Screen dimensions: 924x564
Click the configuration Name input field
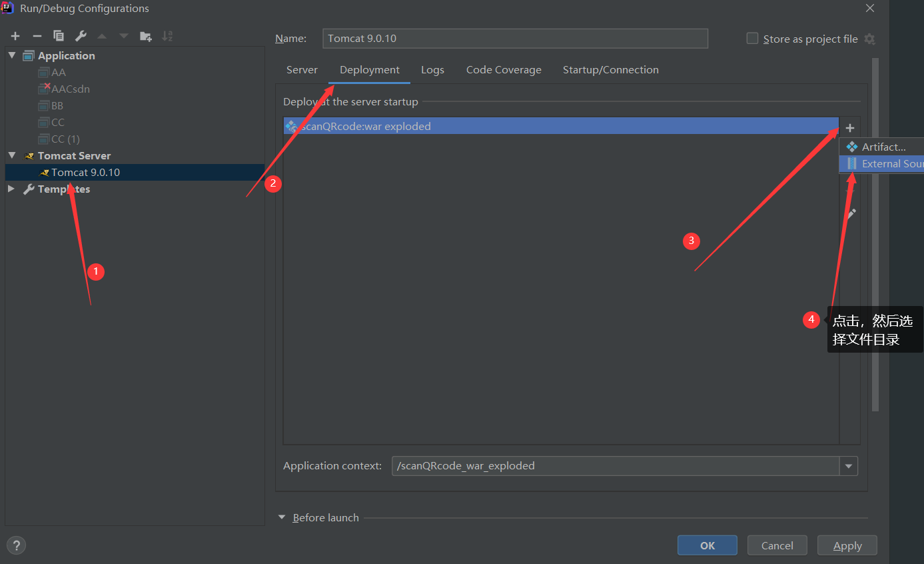(x=515, y=39)
